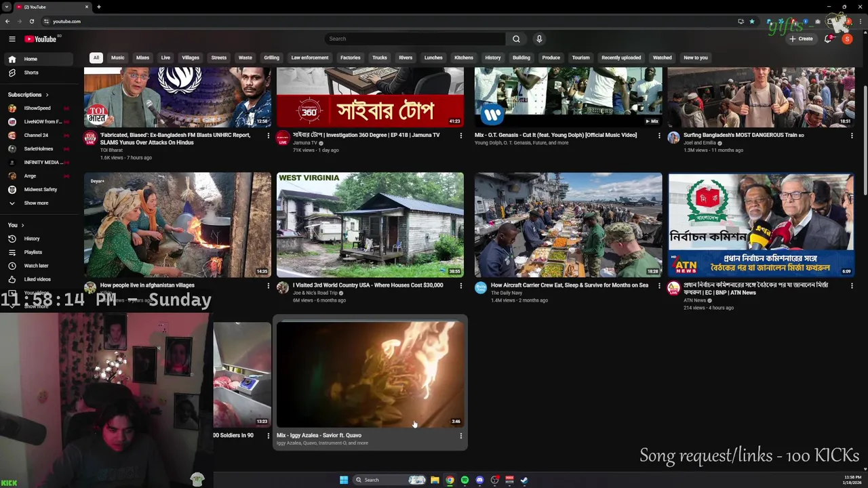This screenshot has height=488, width=868.
Task: Select the Mixes filter chip
Action: 142,58
